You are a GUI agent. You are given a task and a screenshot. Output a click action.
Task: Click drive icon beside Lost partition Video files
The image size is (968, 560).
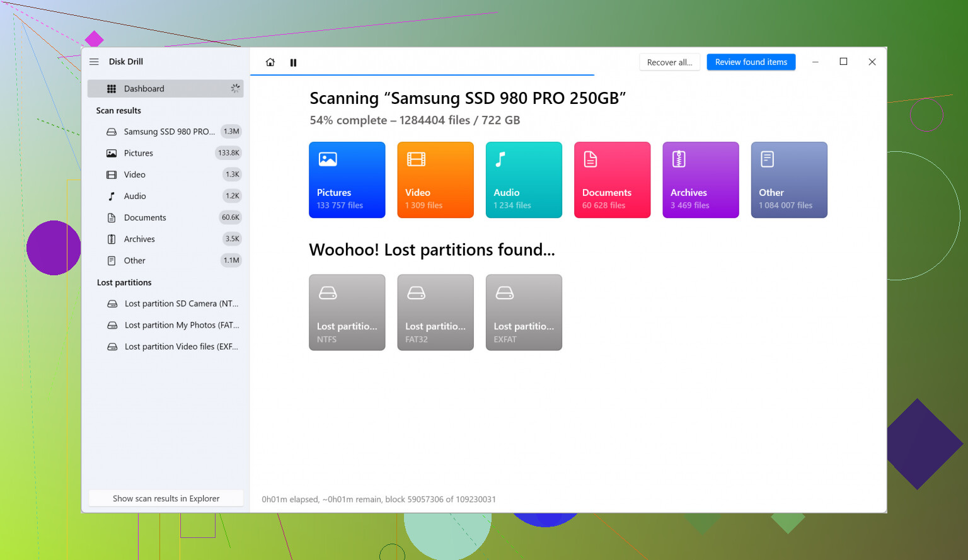click(x=112, y=346)
